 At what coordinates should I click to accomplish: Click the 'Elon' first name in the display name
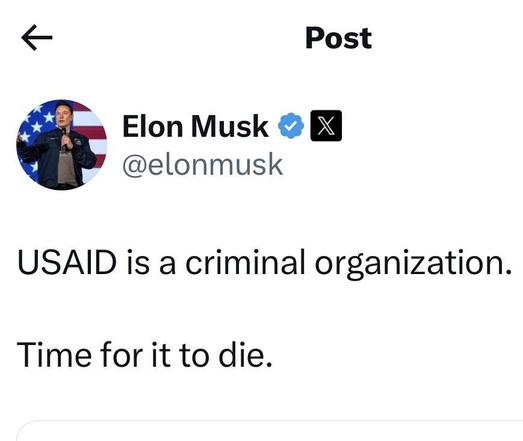(x=153, y=126)
